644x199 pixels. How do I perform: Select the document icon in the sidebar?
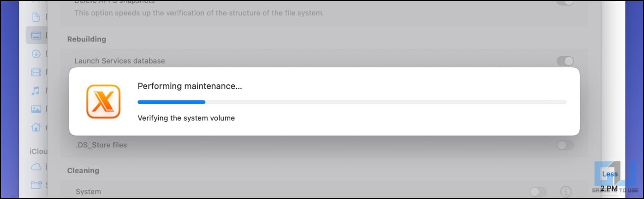coord(36,18)
